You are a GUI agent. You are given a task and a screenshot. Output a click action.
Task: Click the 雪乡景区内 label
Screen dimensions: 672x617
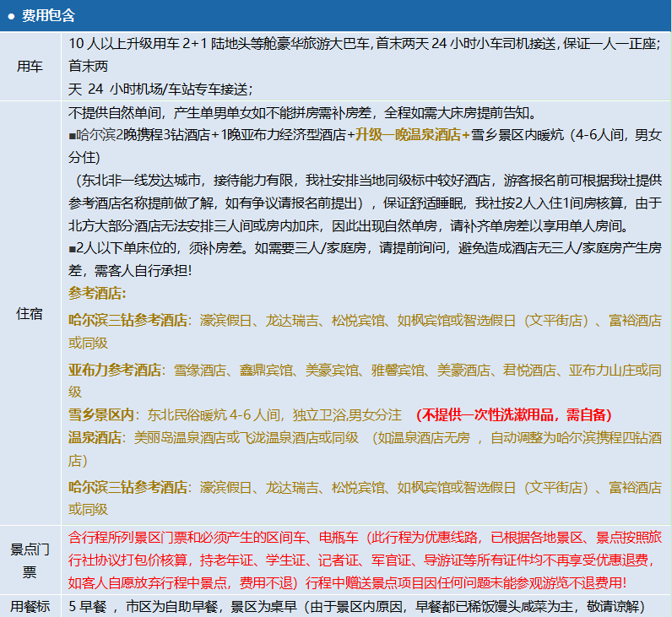101,415
